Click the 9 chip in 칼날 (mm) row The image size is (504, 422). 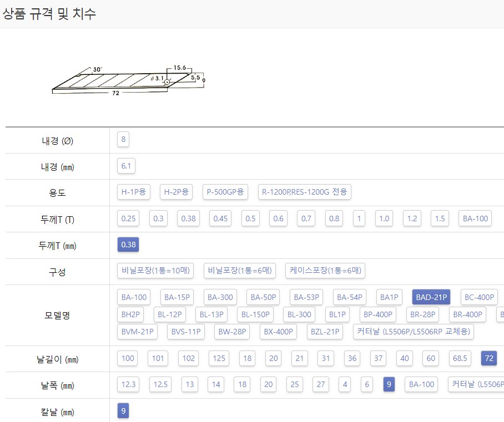[x=123, y=411]
